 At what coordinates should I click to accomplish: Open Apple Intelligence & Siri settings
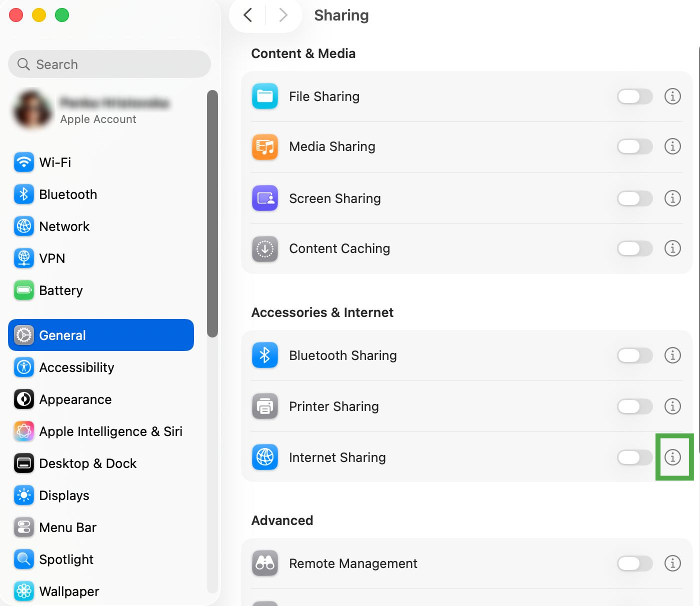pos(101,431)
